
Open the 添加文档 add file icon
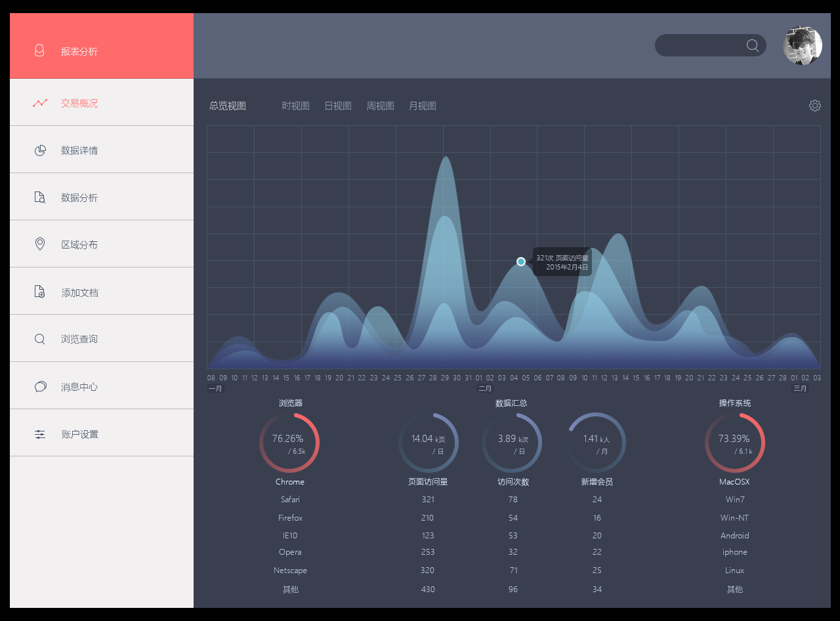(40, 292)
